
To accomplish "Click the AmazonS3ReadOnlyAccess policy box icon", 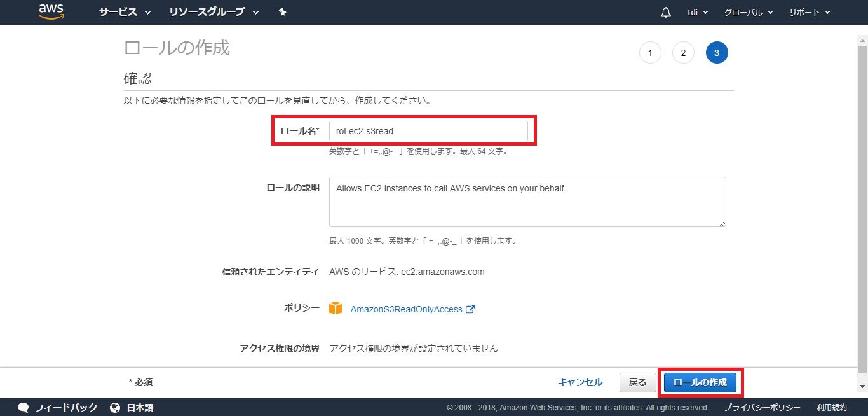I will coord(336,309).
